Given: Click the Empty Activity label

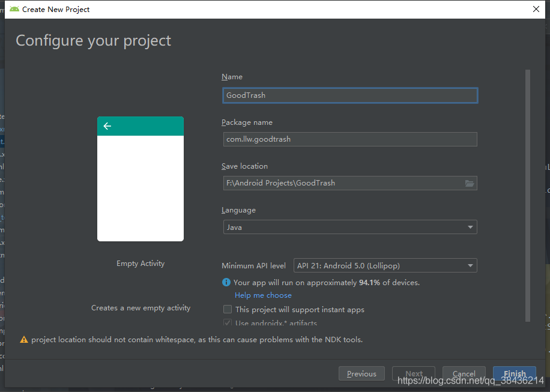Looking at the screenshot, I should click(141, 264).
